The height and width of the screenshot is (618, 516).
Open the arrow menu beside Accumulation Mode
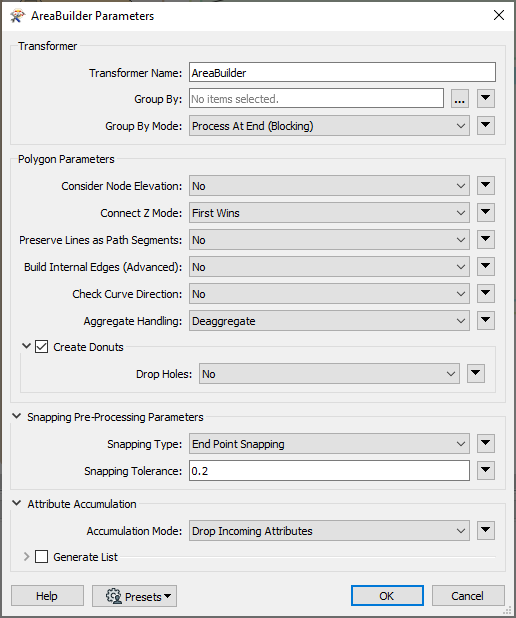[486, 531]
